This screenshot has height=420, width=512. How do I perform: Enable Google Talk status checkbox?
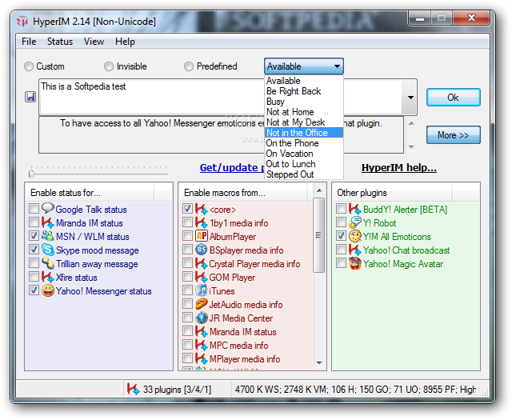pyautogui.click(x=34, y=209)
